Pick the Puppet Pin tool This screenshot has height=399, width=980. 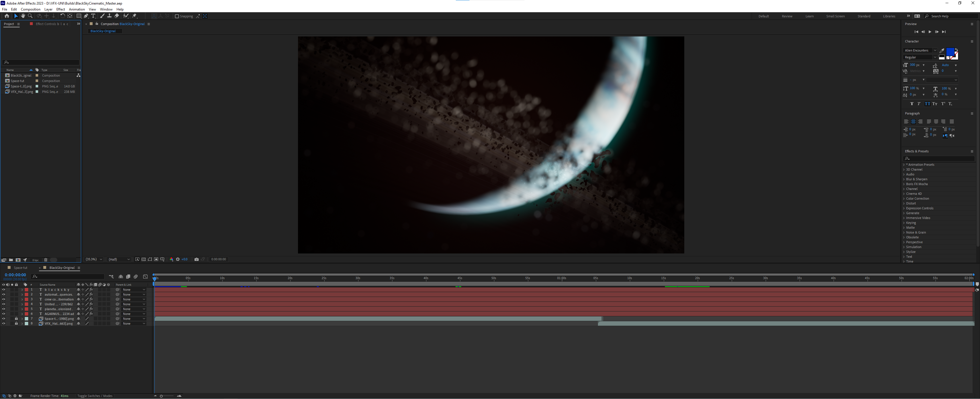tap(134, 16)
